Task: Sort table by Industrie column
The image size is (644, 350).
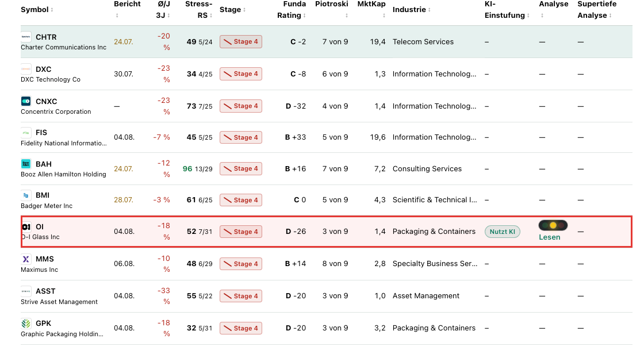Action: [x=412, y=9]
